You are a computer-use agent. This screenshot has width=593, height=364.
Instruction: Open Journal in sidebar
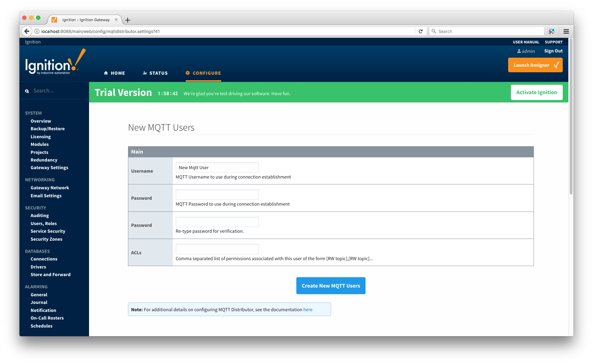pyautogui.click(x=39, y=302)
